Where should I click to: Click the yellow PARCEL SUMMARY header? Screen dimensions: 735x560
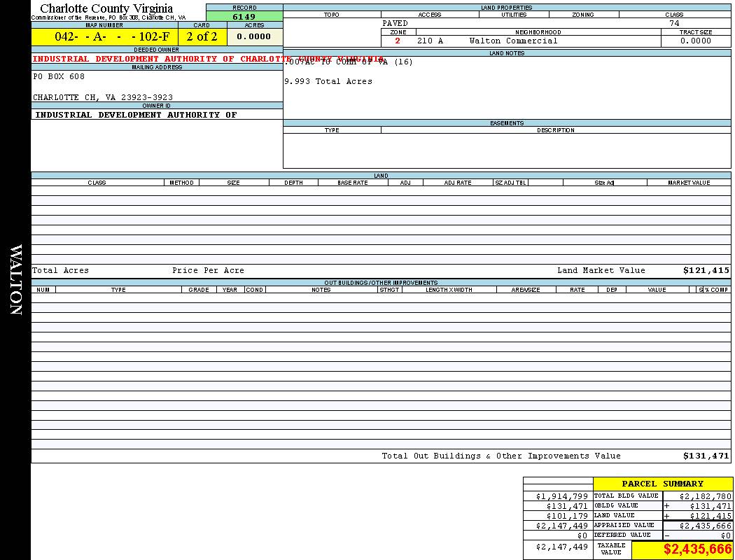662,484
